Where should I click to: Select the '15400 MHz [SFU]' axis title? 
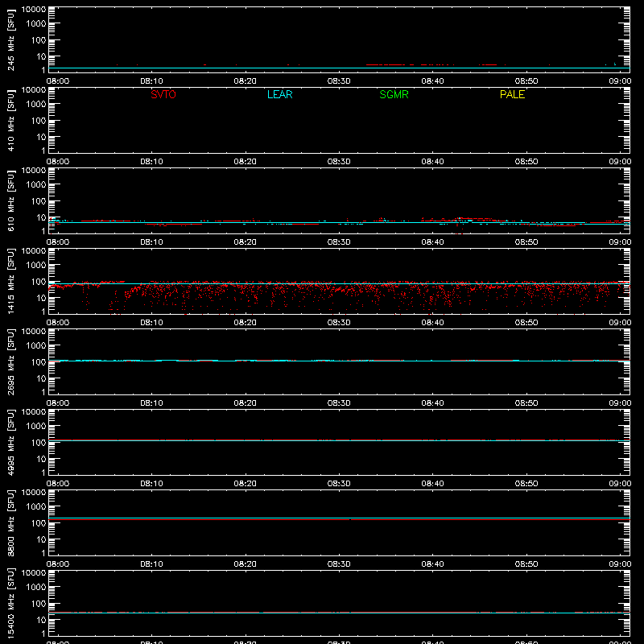click(10, 603)
